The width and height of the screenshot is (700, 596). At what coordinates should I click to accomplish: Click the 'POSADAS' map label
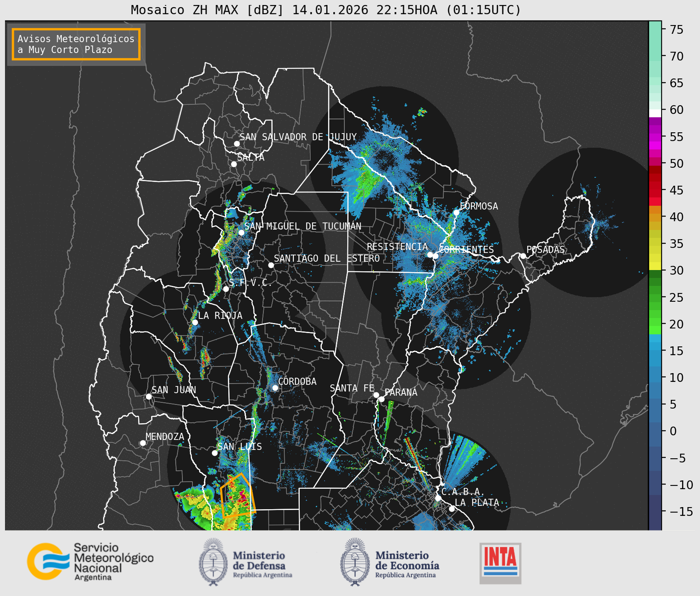pos(546,250)
